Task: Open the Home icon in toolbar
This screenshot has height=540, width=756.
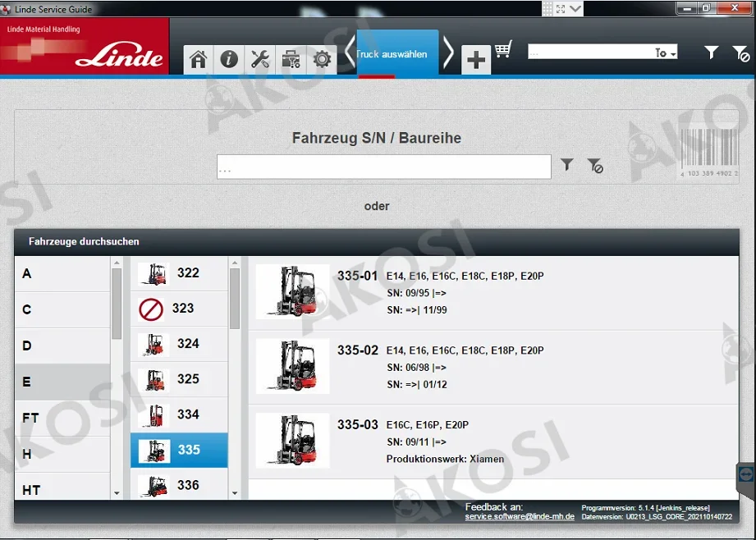Action: (198, 60)
